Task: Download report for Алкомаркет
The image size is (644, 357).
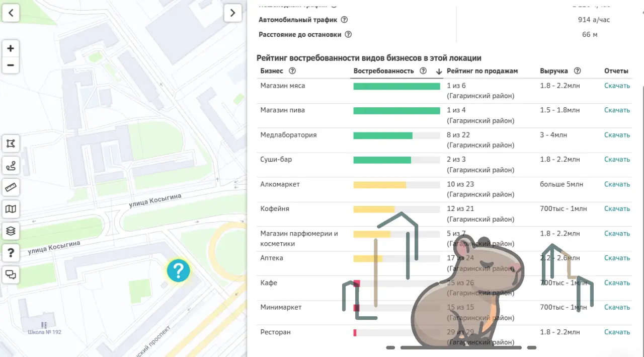Action: (x=617, y=184)
